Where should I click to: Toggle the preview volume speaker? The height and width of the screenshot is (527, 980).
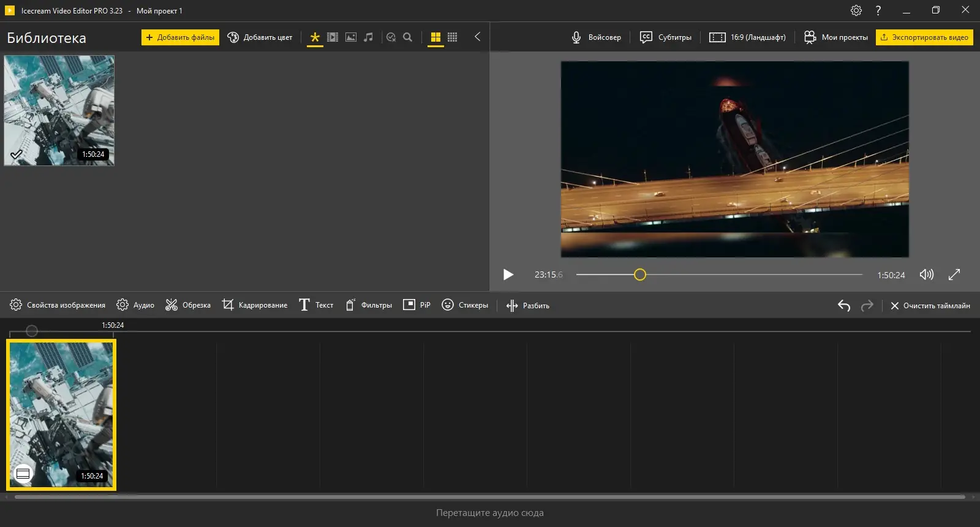click(x=926, y=275)
